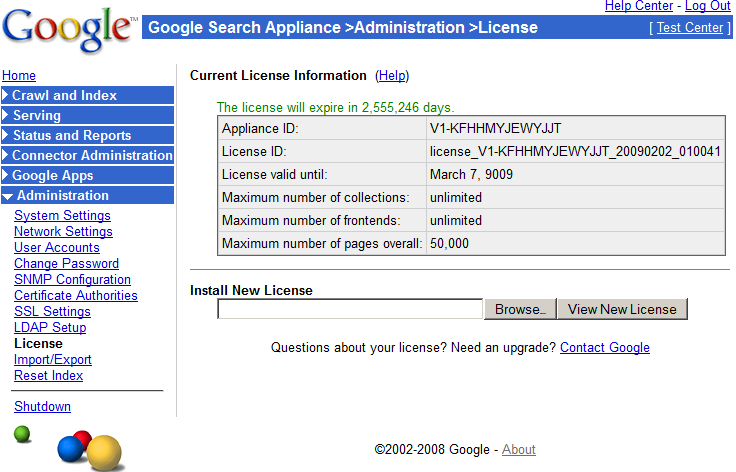Click the Current License Information heading

278,76
